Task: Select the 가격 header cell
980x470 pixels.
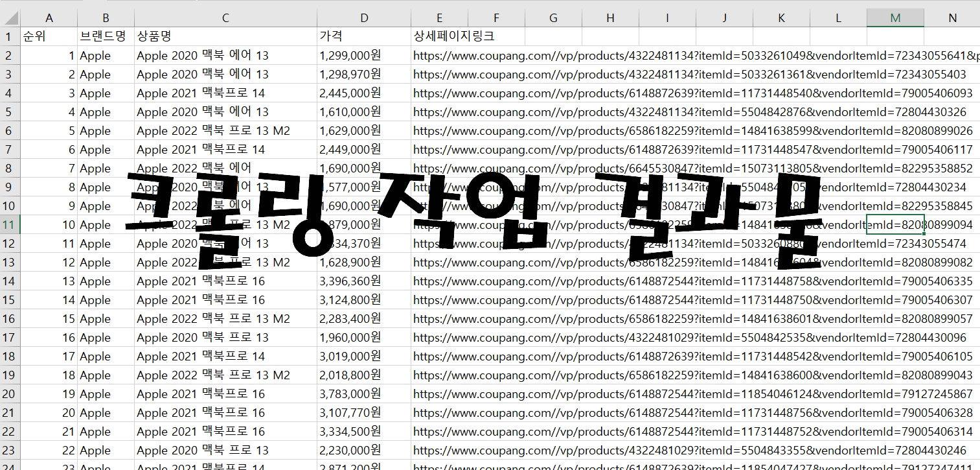Action: [364, 36]
